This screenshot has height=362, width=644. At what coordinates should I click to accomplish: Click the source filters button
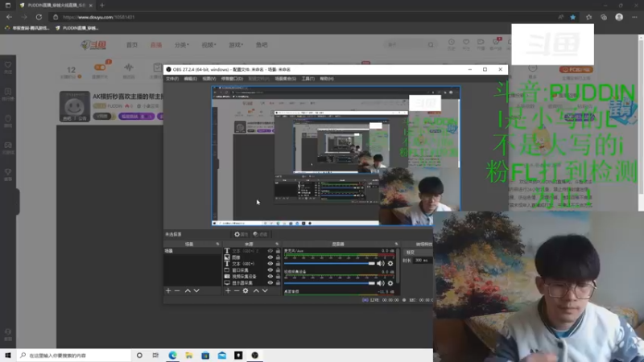click(x=260, y=234)
